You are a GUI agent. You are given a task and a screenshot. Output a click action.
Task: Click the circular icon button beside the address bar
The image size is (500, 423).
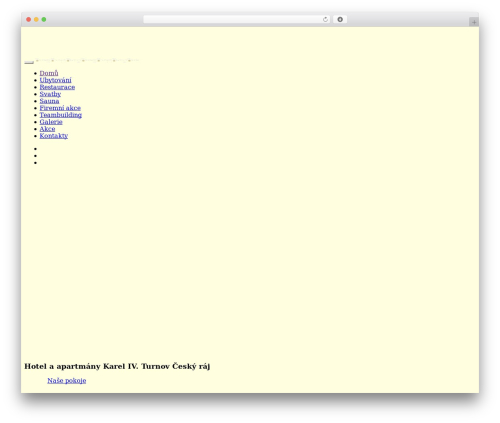(x=340, y=19)
